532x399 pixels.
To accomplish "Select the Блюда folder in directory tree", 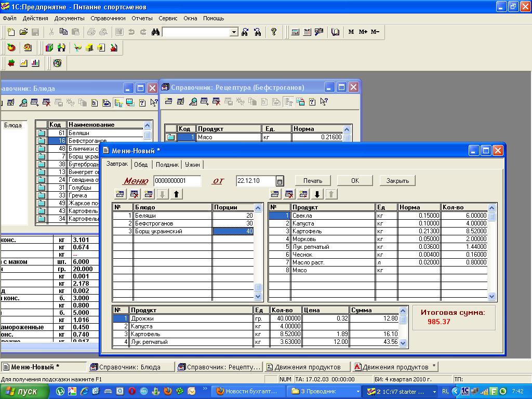I will (x=13, y=126).
